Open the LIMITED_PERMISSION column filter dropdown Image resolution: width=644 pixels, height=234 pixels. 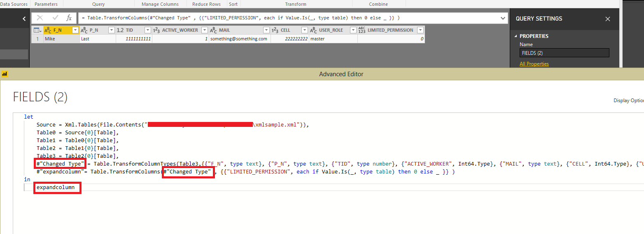click(x=420, y=30)
